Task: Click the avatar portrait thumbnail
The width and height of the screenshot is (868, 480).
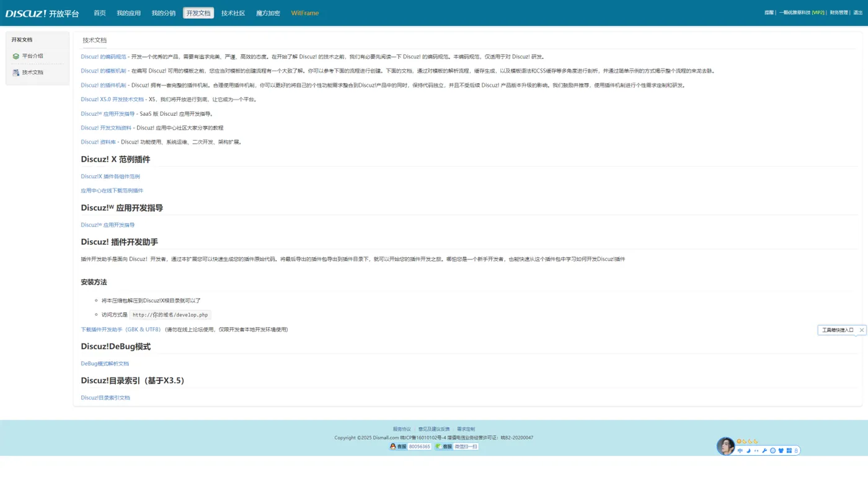Action: pyautogui.click(x=725, y=446)
